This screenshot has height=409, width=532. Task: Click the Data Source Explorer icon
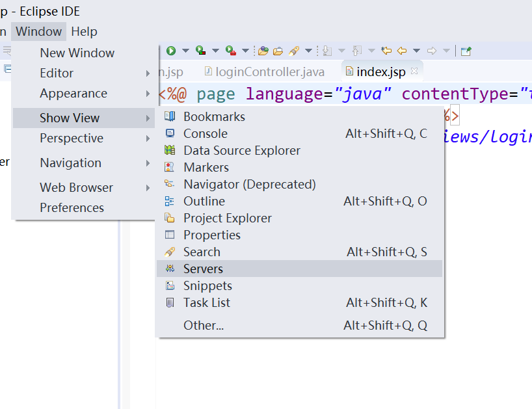(x=170, y=150)
